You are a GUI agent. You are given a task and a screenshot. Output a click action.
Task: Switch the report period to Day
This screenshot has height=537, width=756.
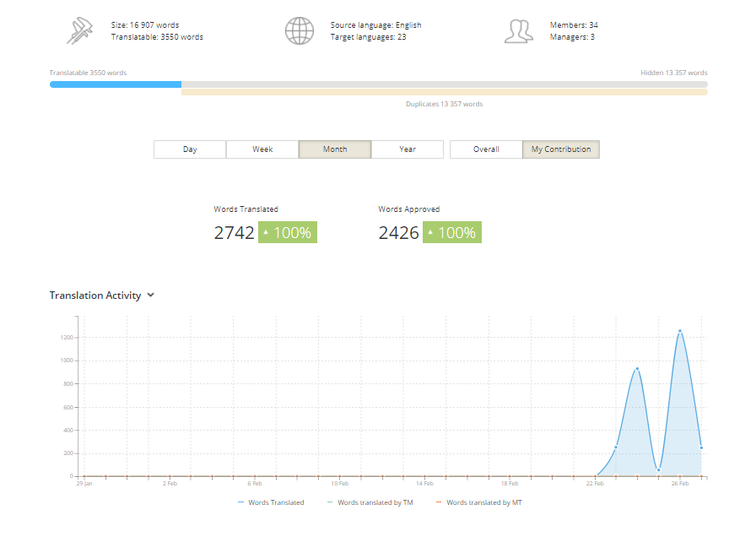190,149
